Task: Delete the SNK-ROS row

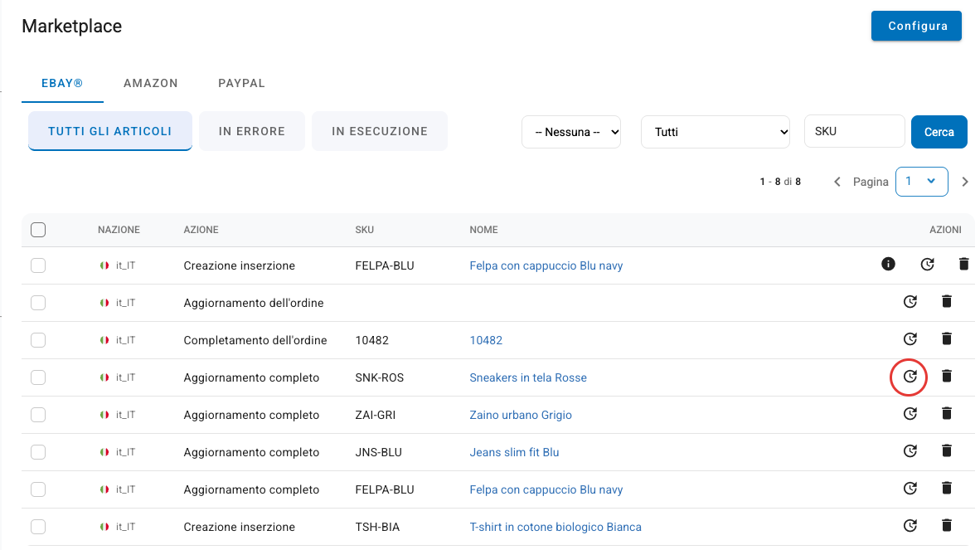Action: click(947, 377)
